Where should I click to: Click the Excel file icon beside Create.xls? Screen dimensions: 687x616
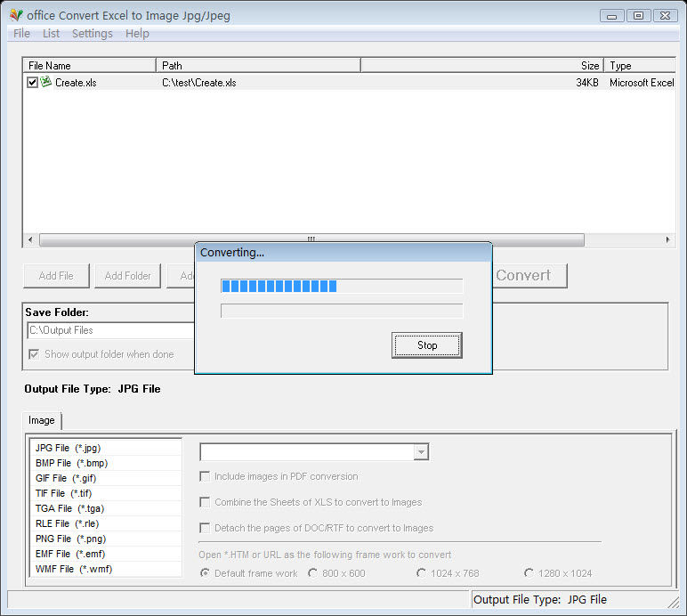(x=45, y=82)
